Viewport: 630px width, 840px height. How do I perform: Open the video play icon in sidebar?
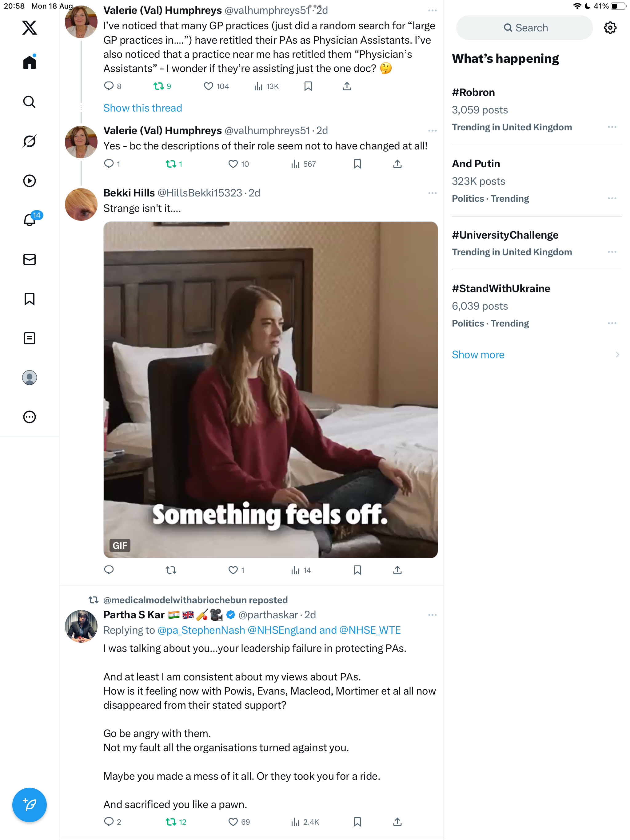(29, 181)
